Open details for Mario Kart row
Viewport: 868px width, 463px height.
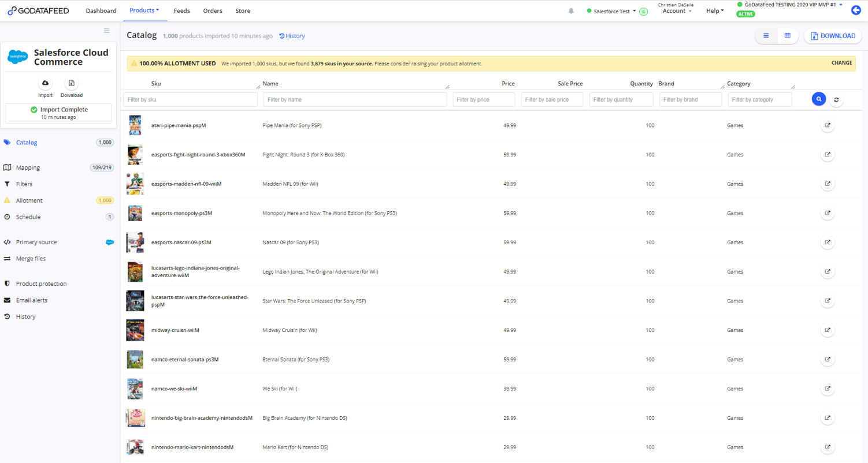[828, 447]
